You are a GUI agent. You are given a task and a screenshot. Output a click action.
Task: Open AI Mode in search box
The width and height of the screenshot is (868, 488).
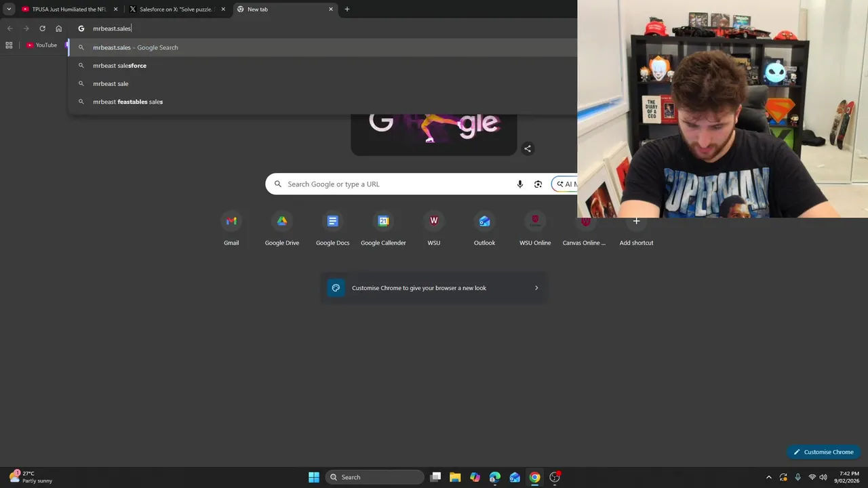564,184
